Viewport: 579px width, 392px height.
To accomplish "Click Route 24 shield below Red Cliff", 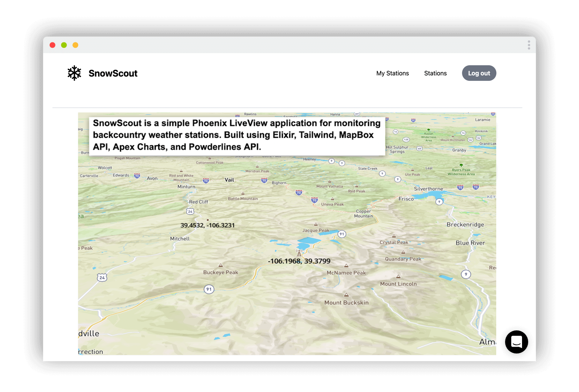I will (190, 211).
